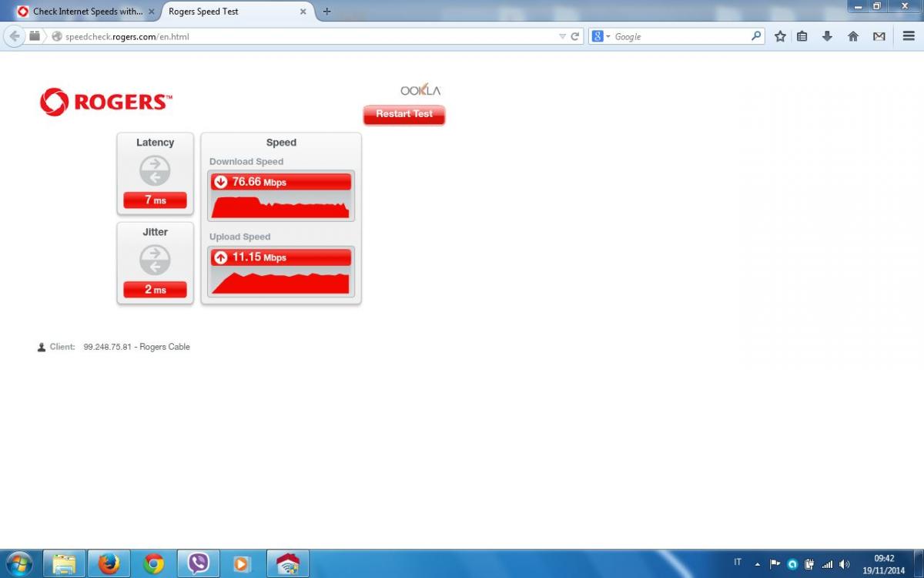Open a new browser tab
Viewport: 924px width, 578px height.
point(326,12)
